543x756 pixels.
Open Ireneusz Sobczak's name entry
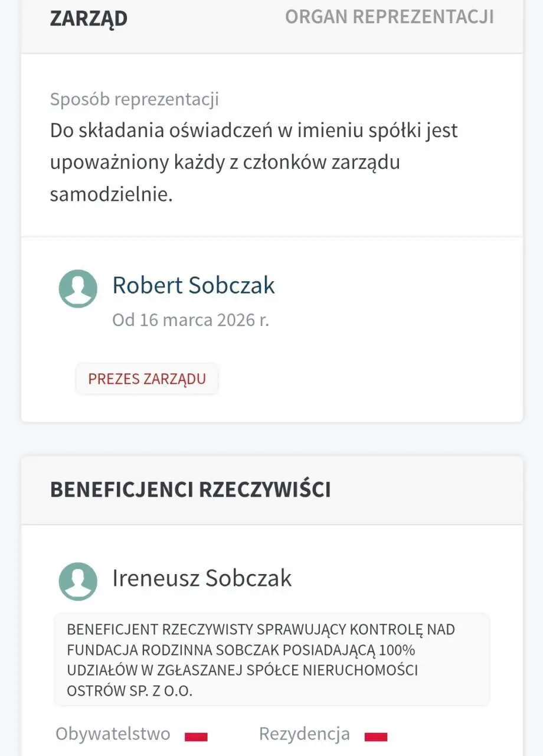click(202, 578)
